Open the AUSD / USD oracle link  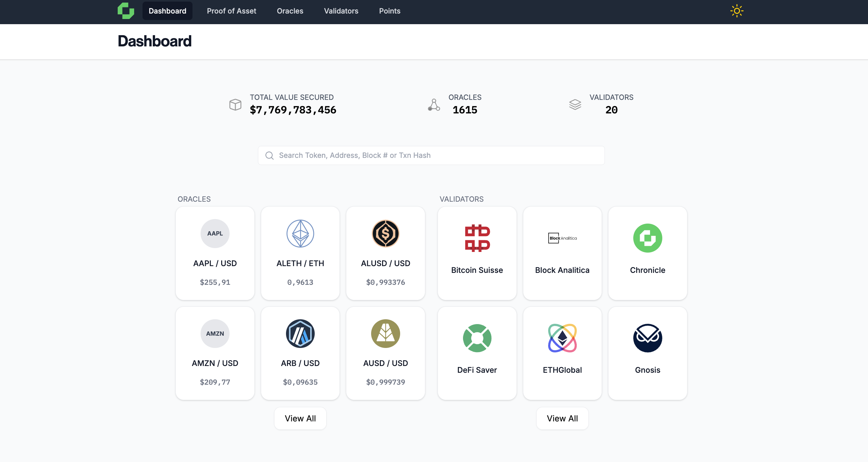pyautogui.click(x=385, y=363)
